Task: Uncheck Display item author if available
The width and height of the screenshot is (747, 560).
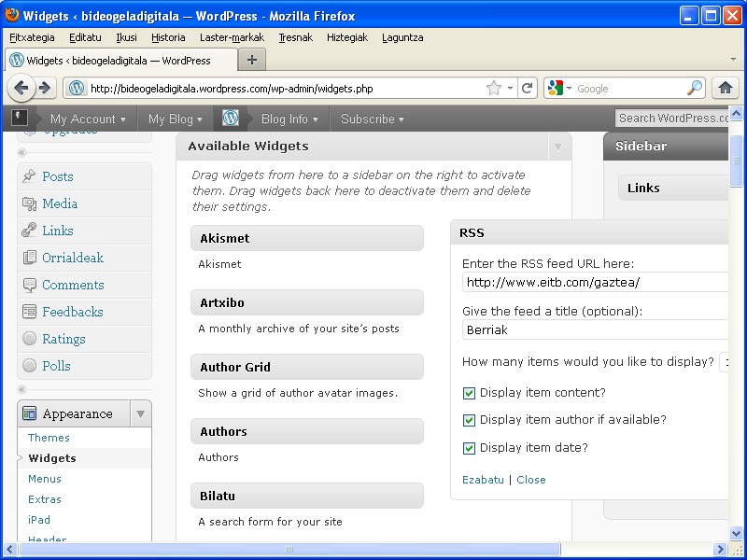Action: [x=469, y=420]
